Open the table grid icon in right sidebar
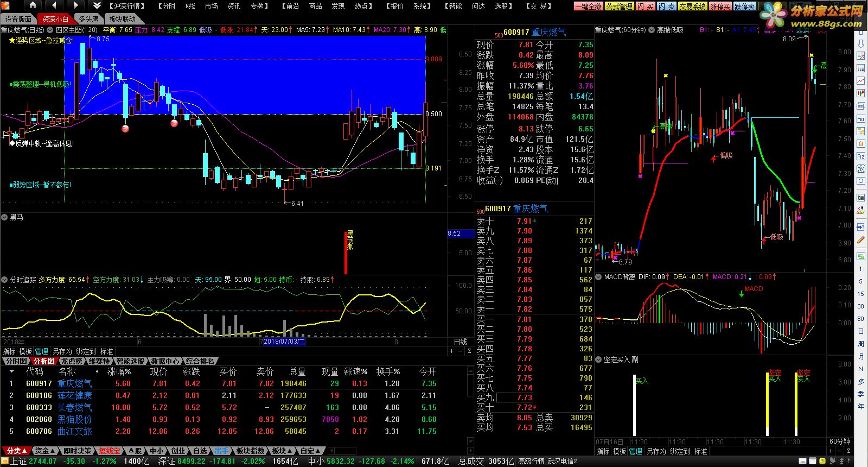The image size is (868, 467). click(861, 68)
